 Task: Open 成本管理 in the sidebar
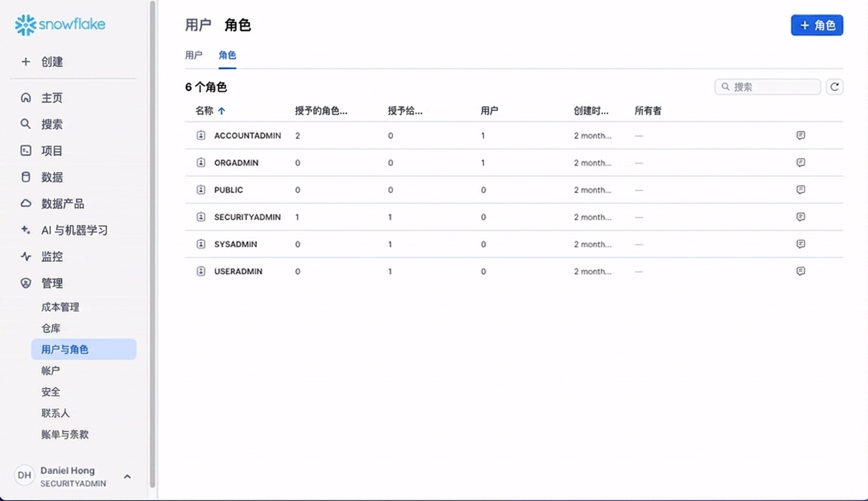tap(60, 307)
